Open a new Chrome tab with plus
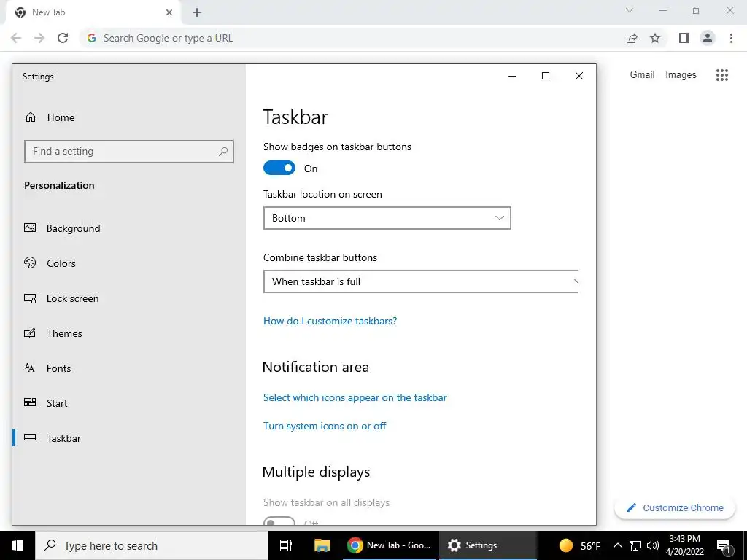The image size is (747, 560). (197, 12)
